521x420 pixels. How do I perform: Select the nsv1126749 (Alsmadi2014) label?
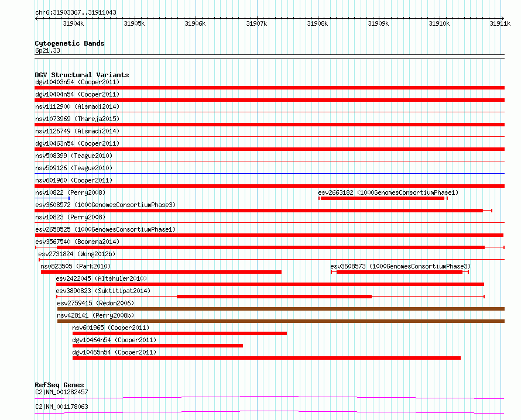pos(77,131)
